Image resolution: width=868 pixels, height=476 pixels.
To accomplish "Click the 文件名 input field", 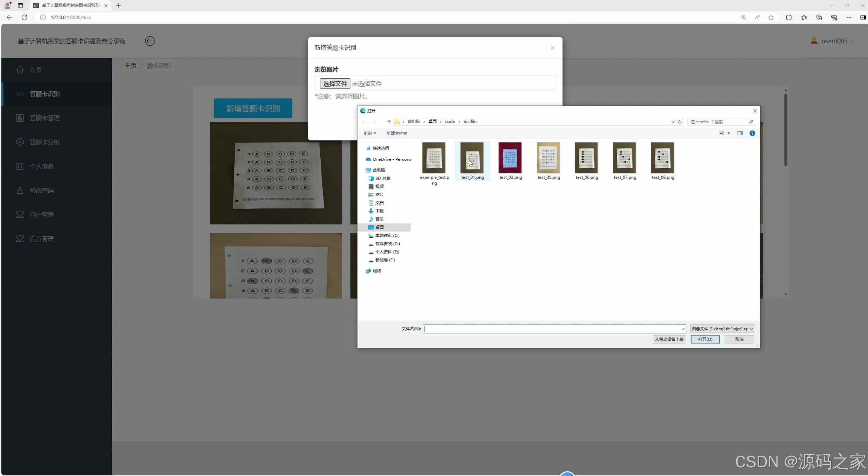I will (553, 329).
